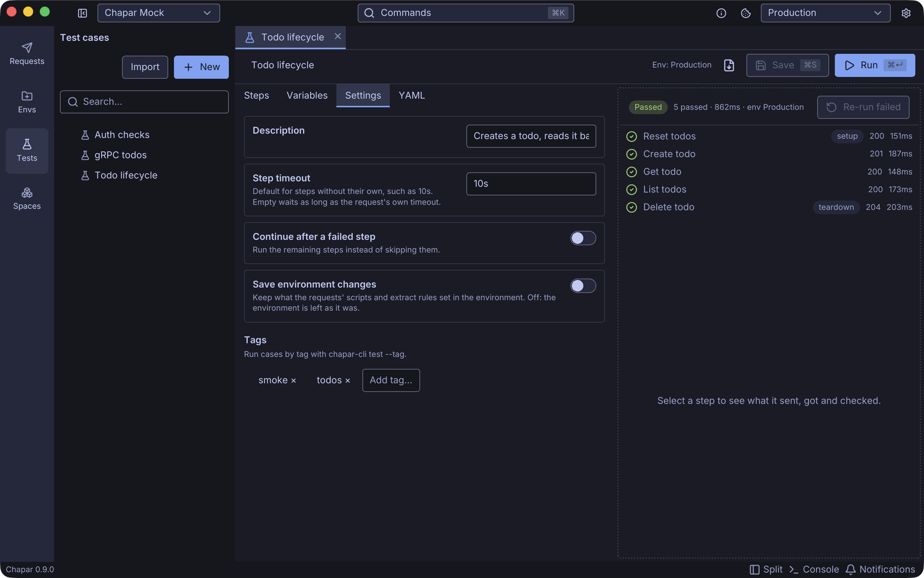924x578 pixels.
Task: Remove the smoke tag
Action: [x=293, y=380]
